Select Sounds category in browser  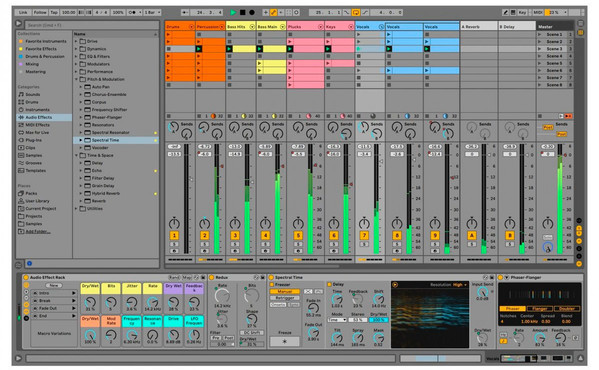pyautogui.click(x=32, y=94)
